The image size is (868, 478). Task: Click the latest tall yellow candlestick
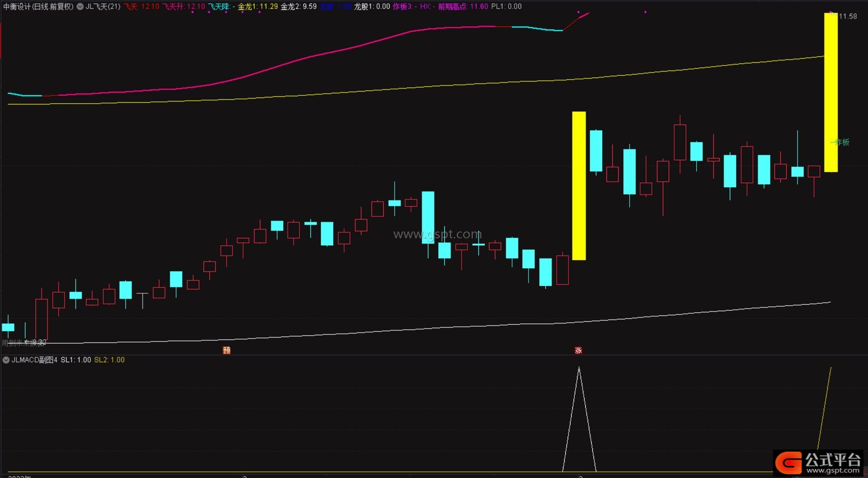coord(831,92)
